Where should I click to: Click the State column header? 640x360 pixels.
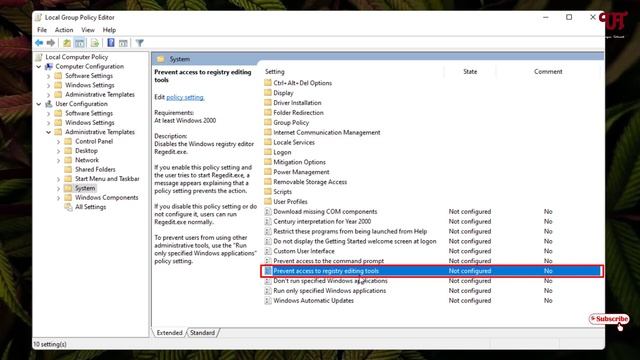[470, 71]
